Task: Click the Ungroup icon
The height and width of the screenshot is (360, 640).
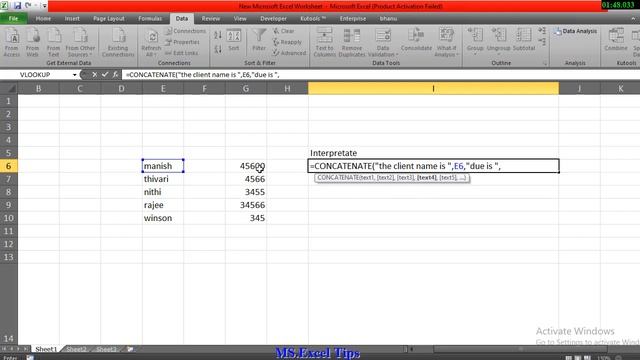Action: (498, 41)
